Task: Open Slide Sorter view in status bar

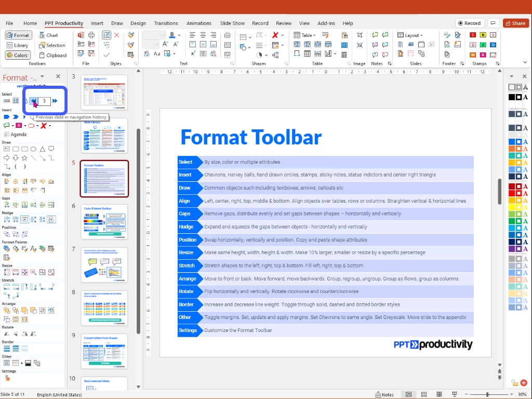Action: 424,394
